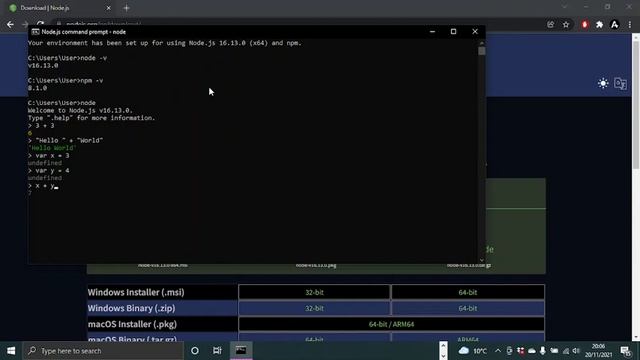Show hidden system tray icons chevron
Screen dimensions: 640x360
coord(498,351)
